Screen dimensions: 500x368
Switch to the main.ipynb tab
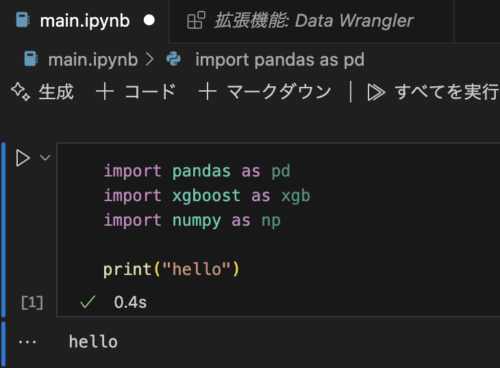click(x=85, y=21)
